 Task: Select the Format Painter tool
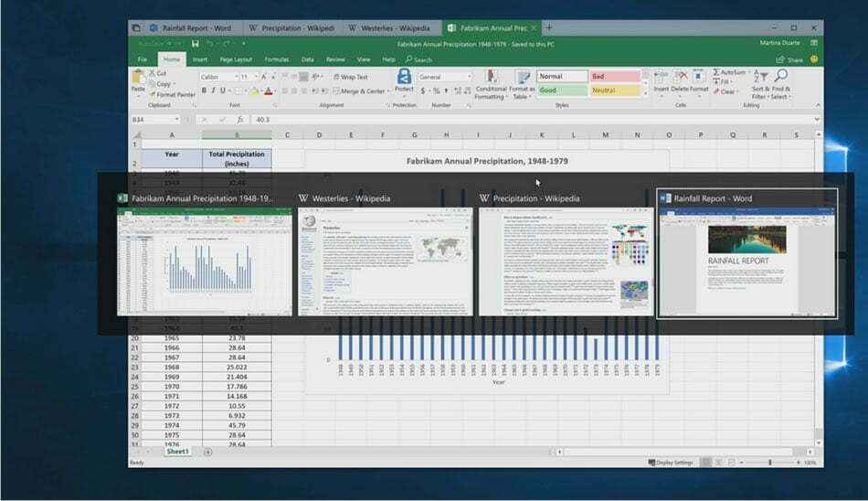click(172, 95)
